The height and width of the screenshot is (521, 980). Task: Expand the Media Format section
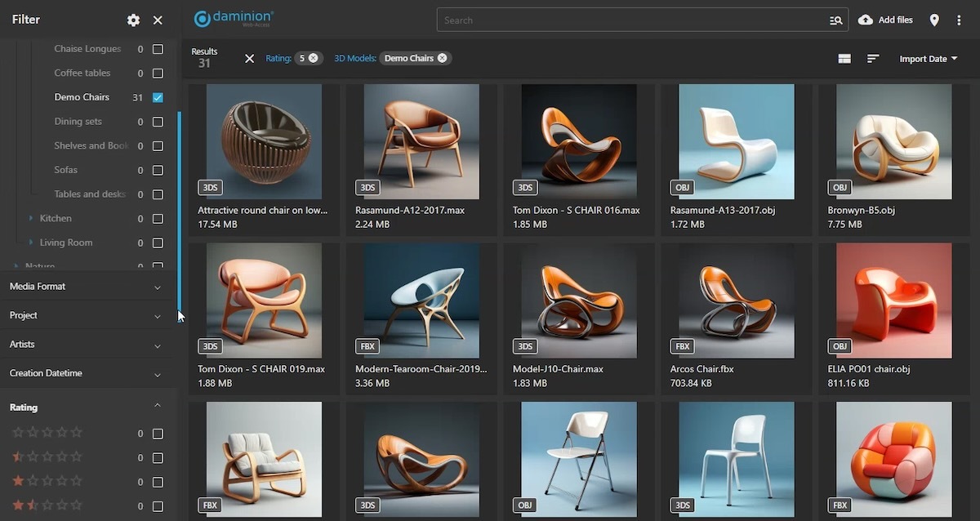tap(158, 287)
